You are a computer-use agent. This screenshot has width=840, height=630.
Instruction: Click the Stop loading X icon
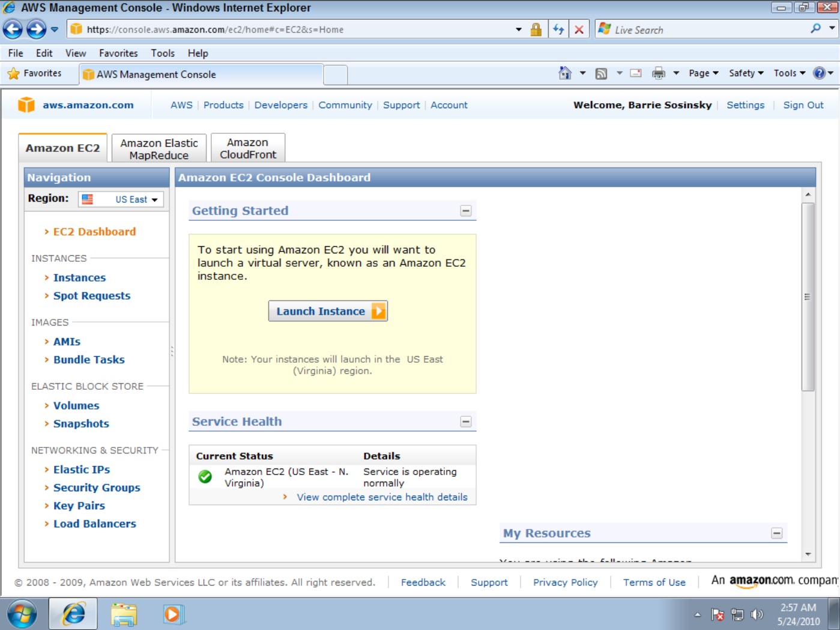(579, 29)
